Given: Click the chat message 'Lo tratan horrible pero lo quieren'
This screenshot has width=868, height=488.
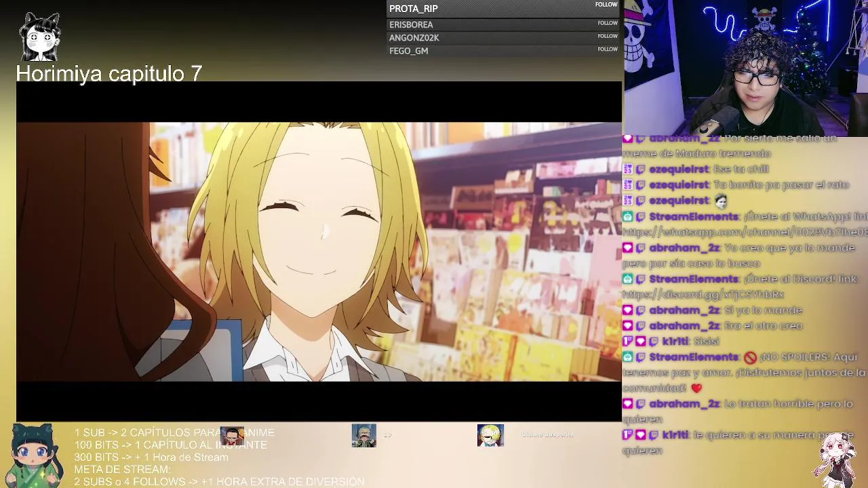Looking at the screenshot, I should pos(738,411).
